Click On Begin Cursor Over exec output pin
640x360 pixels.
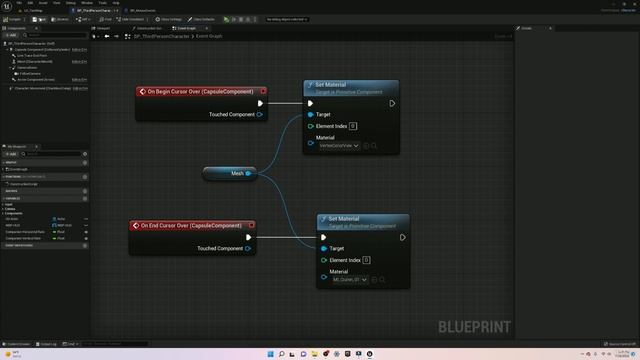260,103
